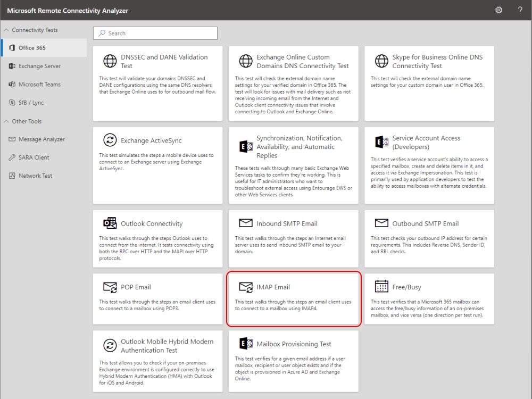Select Office 365 in the sidebar
The image size is (532, 399).
(44, 48)
